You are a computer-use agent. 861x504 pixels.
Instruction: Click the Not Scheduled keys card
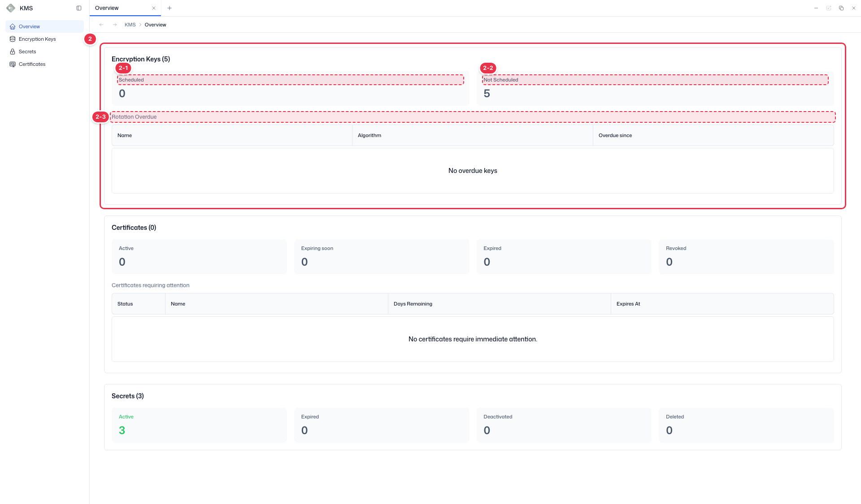point(655,88)
